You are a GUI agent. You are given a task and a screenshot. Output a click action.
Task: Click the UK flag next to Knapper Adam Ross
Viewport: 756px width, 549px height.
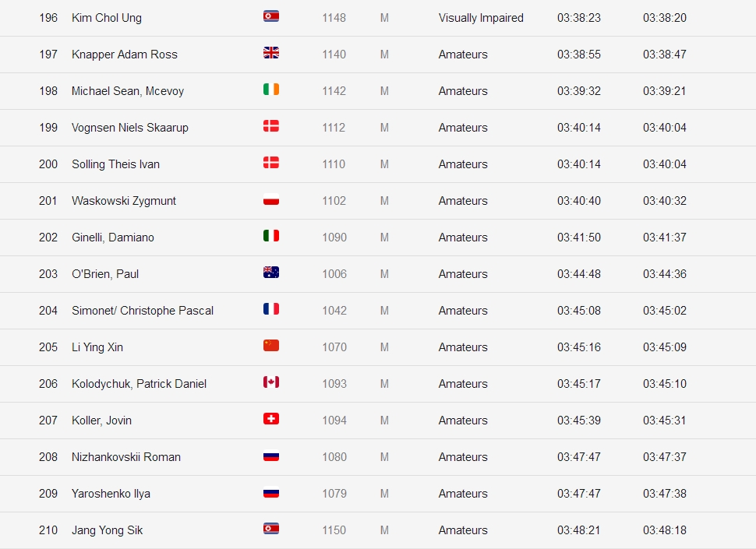(271, 53)
